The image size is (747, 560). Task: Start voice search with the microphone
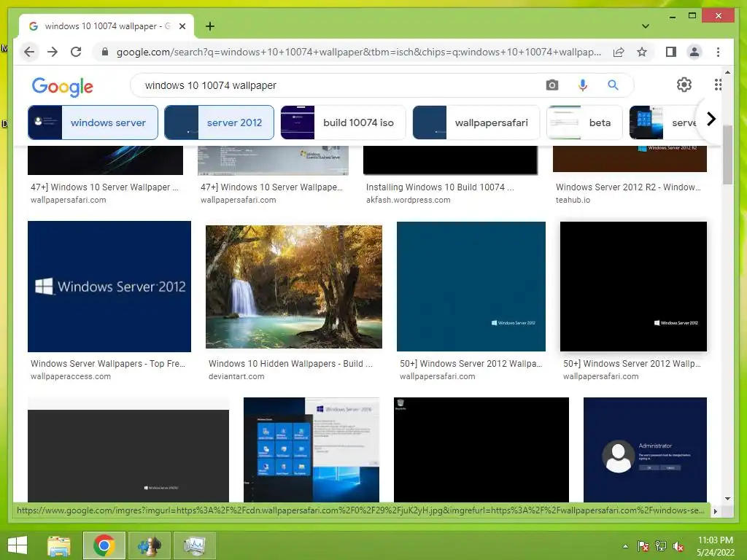coord(582,85)
